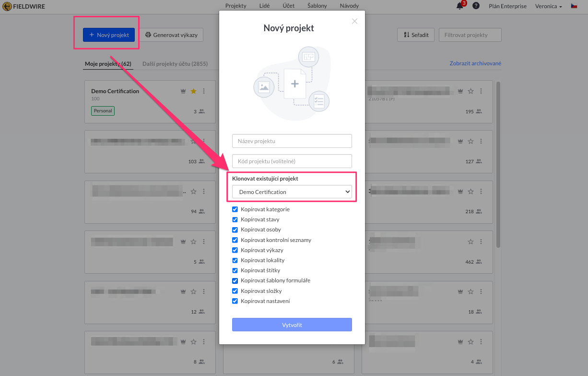Viewport: 588px width, 376px height.
Task: Uncheck Kopírovat kategorie
Action: (x=235, y=209)
